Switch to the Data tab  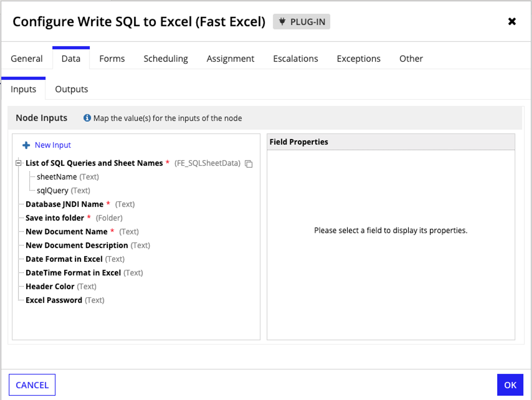[71, 58]
